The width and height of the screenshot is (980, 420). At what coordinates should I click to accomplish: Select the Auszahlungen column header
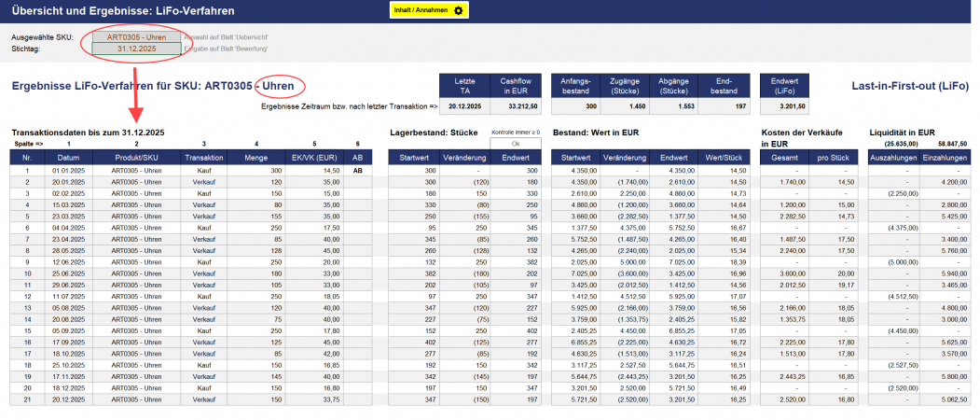[x=895, y=159]
